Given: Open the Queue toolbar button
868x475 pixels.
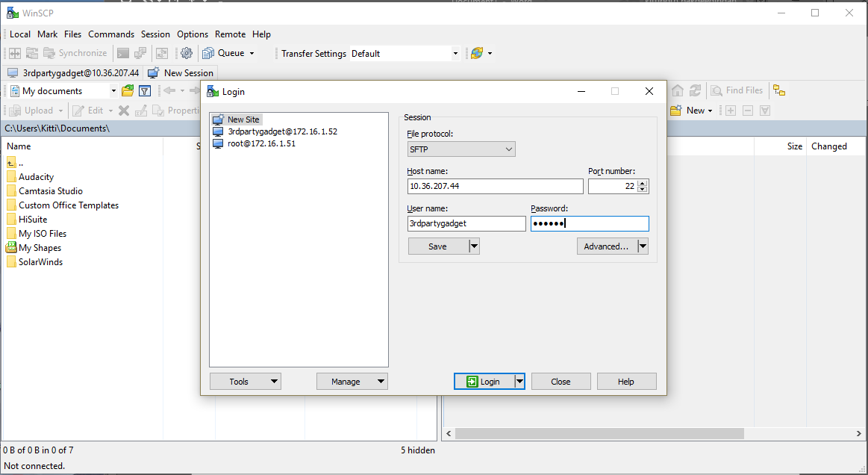Looking at the screenshot, I should pyautogui.click(x=223, y=53).
